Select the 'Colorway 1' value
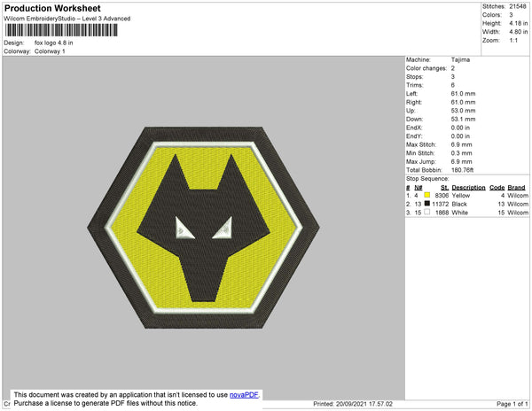532x411 pixels. point(50,51)
